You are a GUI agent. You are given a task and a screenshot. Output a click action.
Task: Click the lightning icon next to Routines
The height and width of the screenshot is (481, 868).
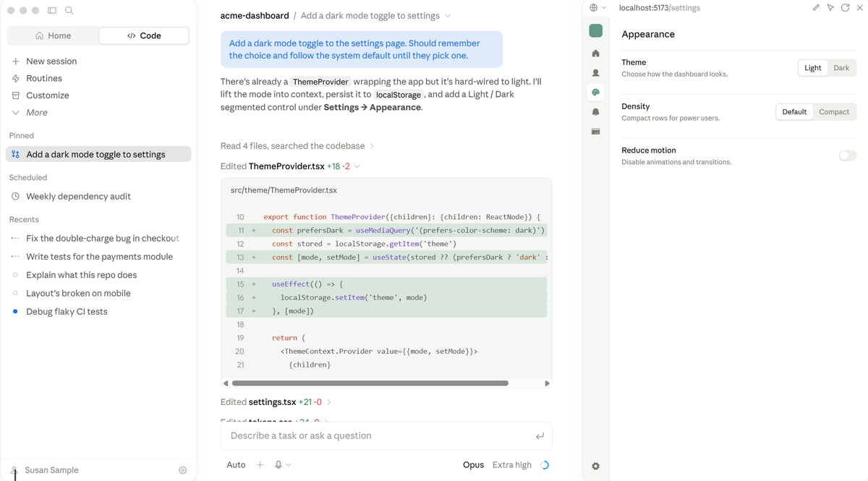click(16, 78)
